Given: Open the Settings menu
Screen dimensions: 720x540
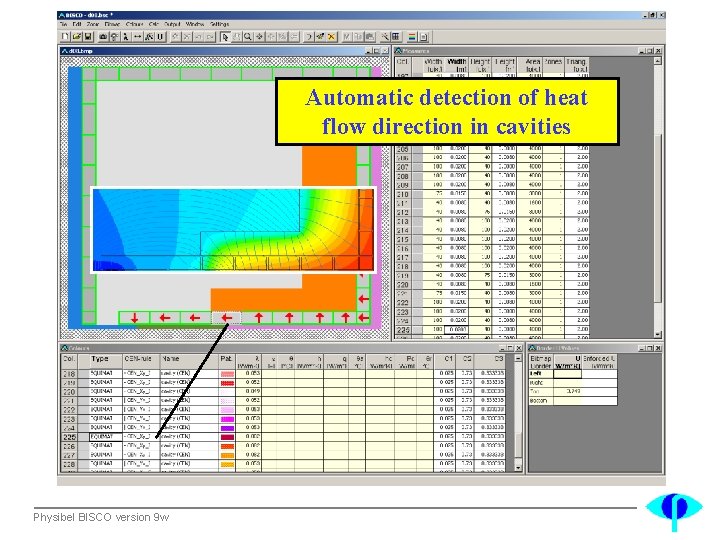Looking at the screenshot, I should 219,24.
